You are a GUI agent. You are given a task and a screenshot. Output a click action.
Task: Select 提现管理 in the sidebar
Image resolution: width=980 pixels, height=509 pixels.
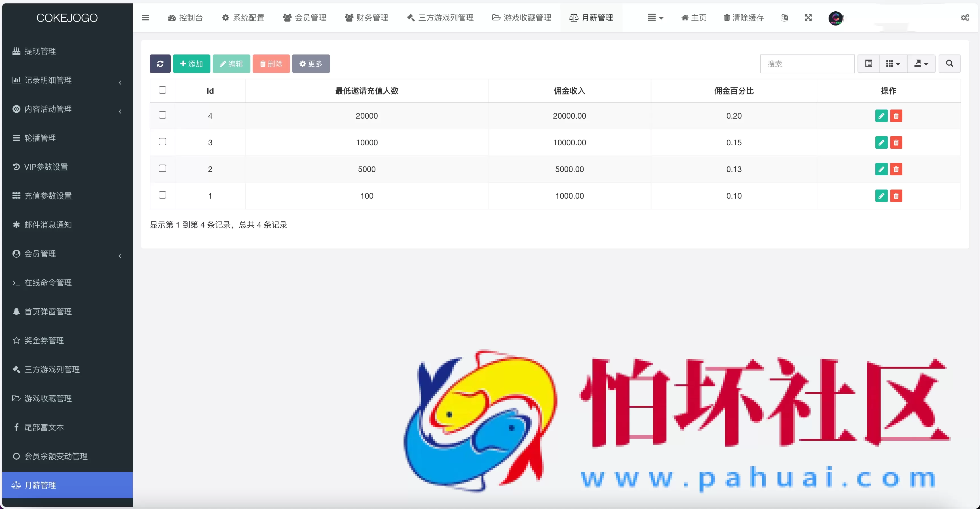pos(40,51)
